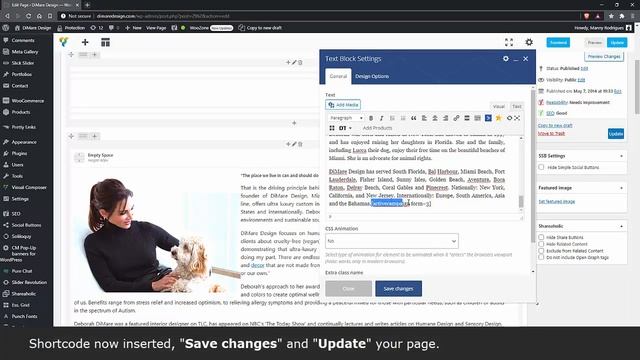Check Hide Related Content option
The image size is (640, 360).
[541, 244]
